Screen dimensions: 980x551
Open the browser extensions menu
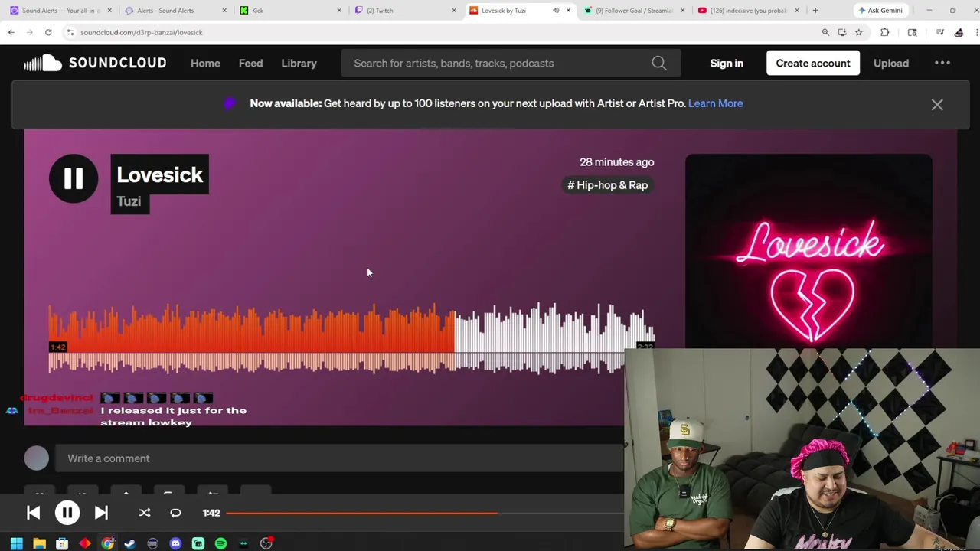[885, 32]
